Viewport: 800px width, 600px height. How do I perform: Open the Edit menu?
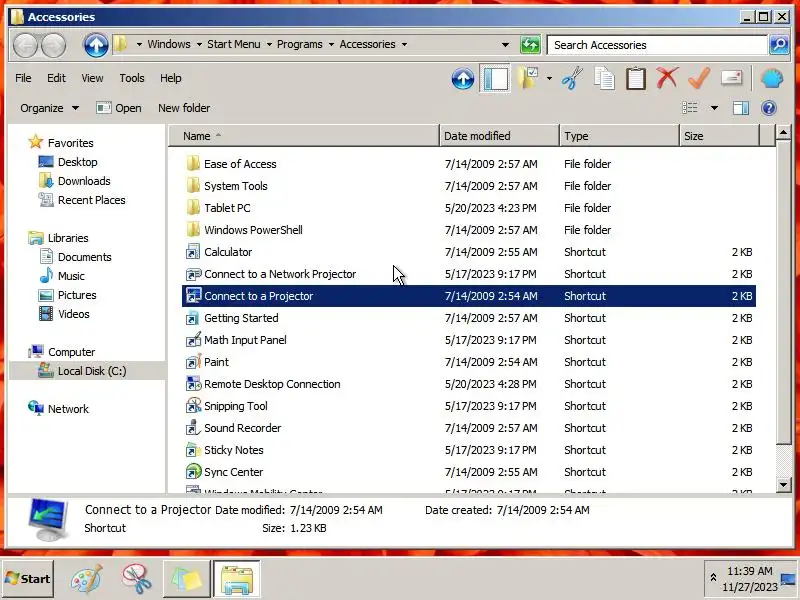56,78
